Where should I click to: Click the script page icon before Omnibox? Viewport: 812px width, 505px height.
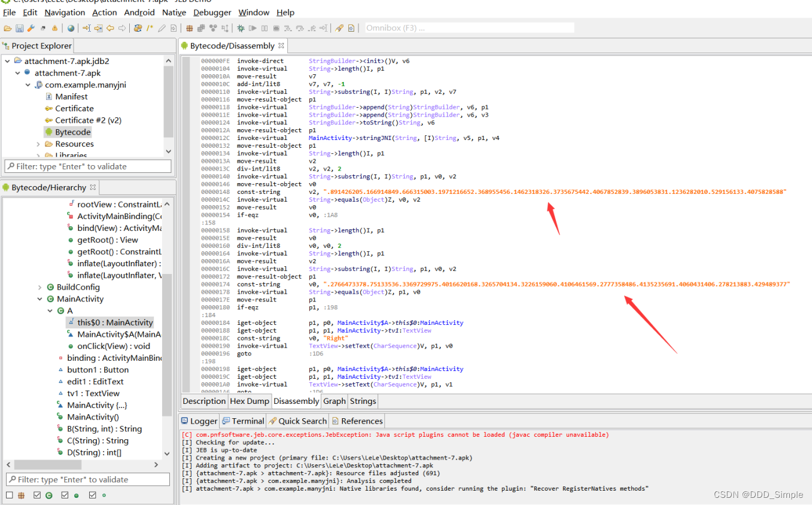351,28
